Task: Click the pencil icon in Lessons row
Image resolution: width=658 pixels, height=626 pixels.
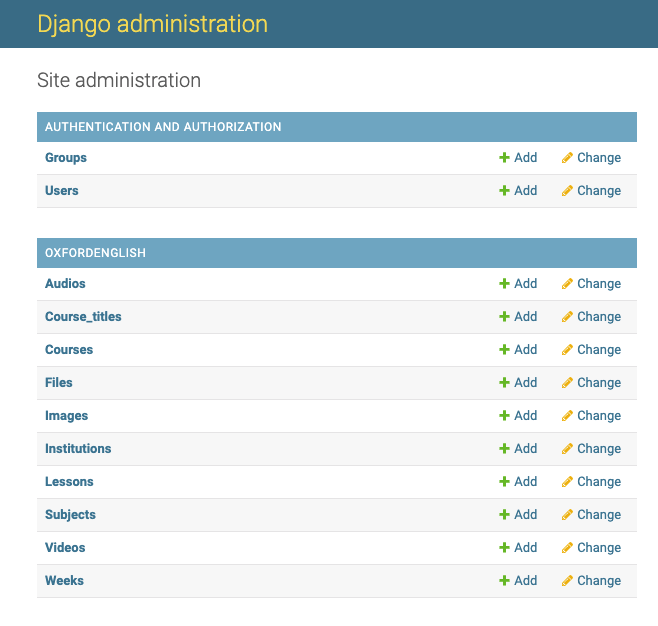Action: pyautogui.click(x=567, y=482)
